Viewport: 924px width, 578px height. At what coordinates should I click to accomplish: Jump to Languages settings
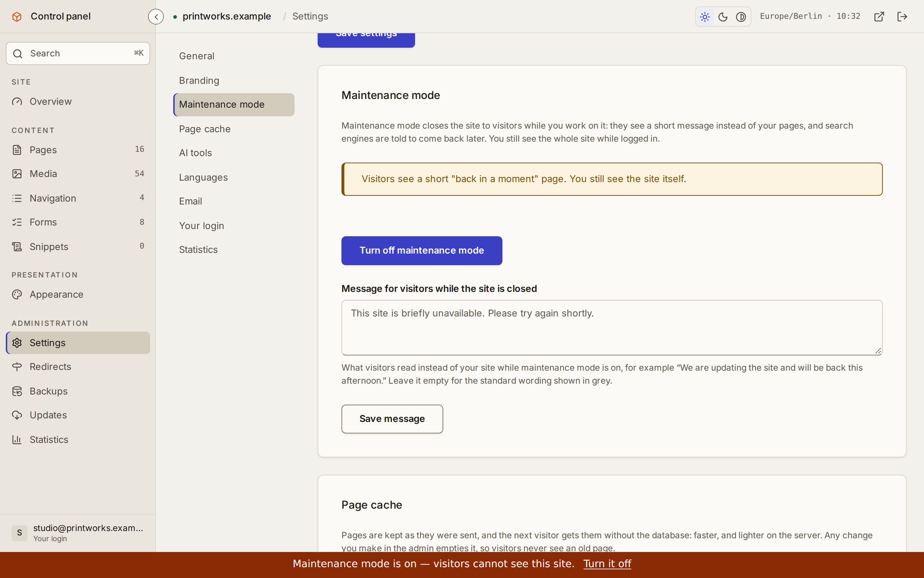coord(234,177)
